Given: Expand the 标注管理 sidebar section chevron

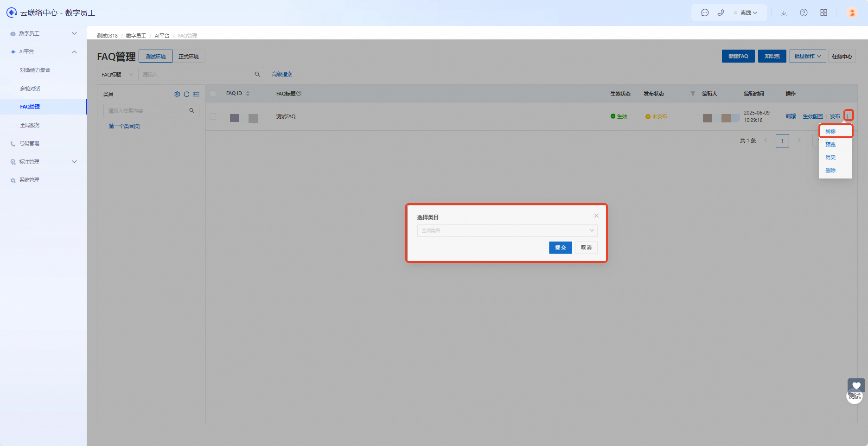Looking at the screenshot, I should click(74, 162).
